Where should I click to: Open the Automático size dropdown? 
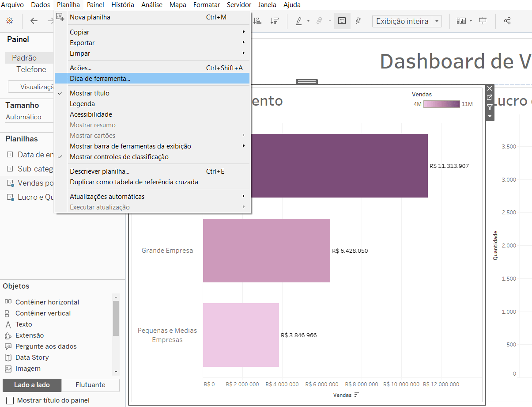pyautogui.click(x=29, y=117)
